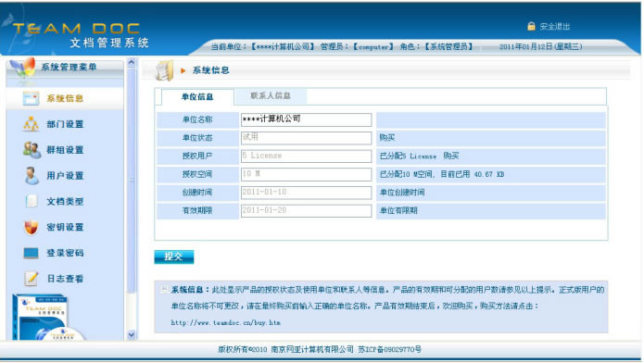This screenshot has height=363, width=644.
Task: Click the 授权用户 field showing 5 License
Action: point(307,156)
